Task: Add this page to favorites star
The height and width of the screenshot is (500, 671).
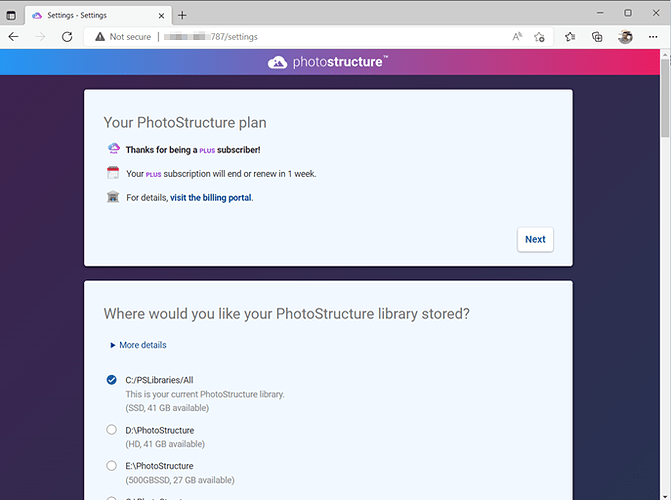Action: click(x=539, y=37)
